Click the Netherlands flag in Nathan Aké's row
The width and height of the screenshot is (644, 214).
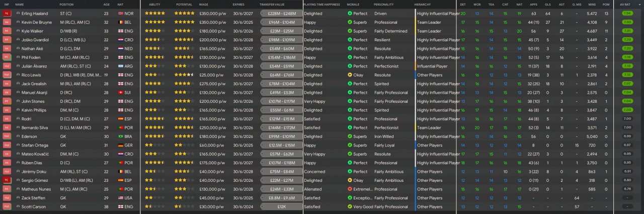(x=120, y=49)
